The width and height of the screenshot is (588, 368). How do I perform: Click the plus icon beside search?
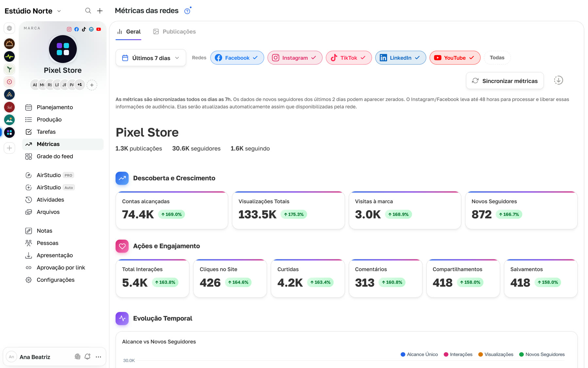pyautogui.click(x=100, y=11)
